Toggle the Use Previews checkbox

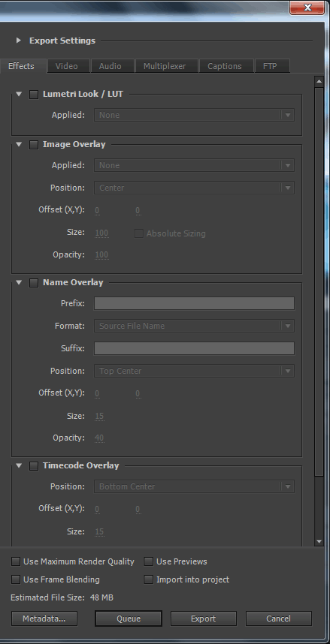click(149, 561)
